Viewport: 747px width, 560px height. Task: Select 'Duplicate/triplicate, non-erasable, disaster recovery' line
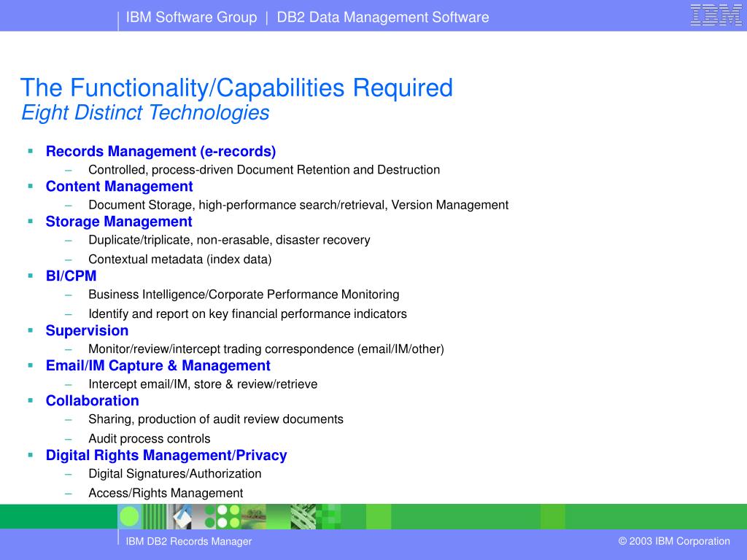tap(229, 240)
